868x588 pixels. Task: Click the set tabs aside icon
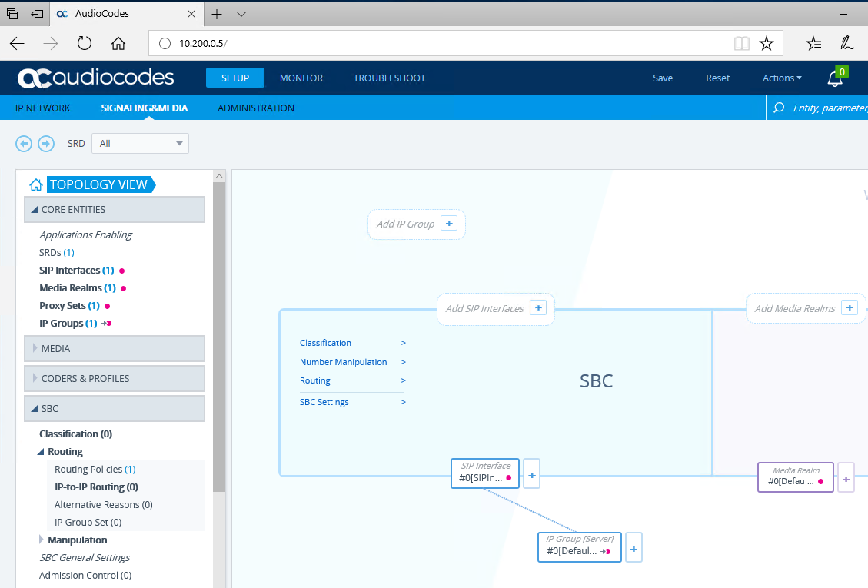pos(37,14)
